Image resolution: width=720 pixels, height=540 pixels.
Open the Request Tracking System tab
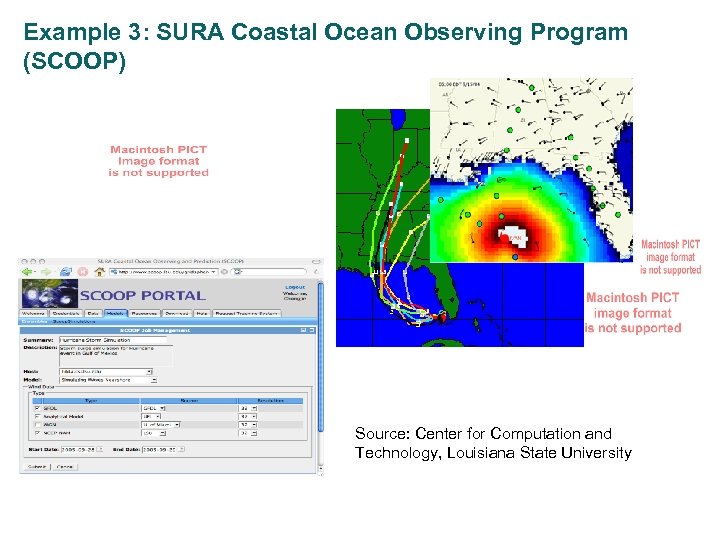pos(247,314)
